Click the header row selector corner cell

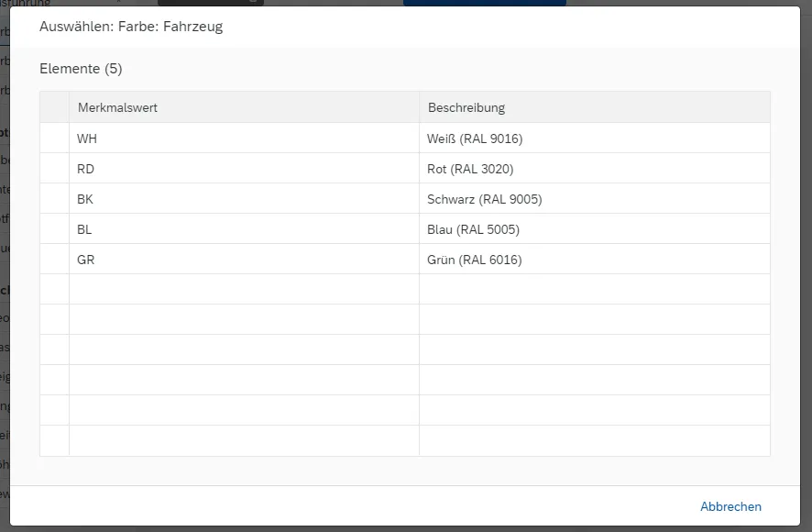coord(54,107)
